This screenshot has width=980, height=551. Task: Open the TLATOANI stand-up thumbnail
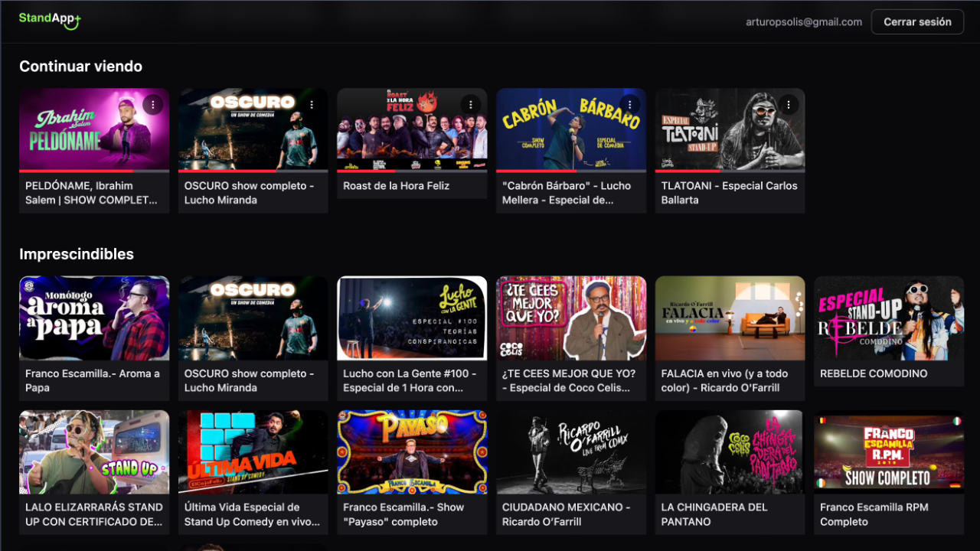coord(730,129)
